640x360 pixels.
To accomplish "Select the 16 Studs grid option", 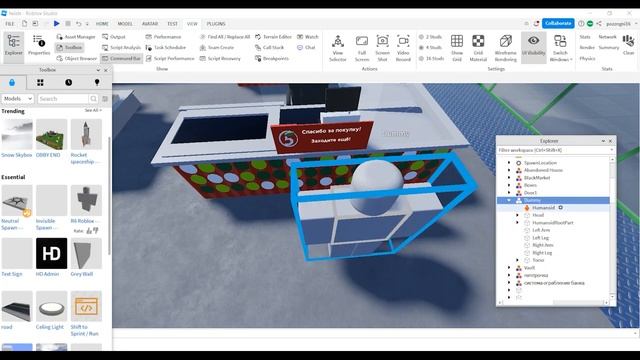I will tap(431, 58).
